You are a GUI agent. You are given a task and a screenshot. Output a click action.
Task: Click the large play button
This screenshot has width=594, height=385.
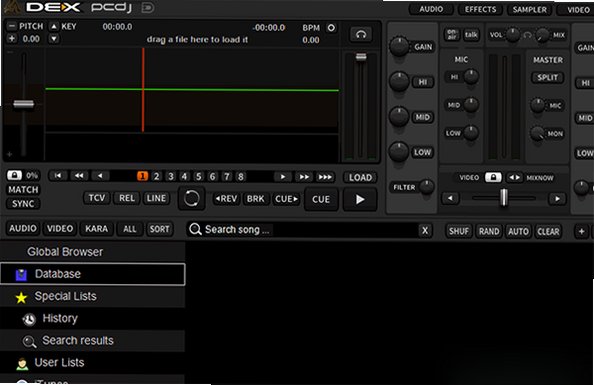[x=360, y=199]
